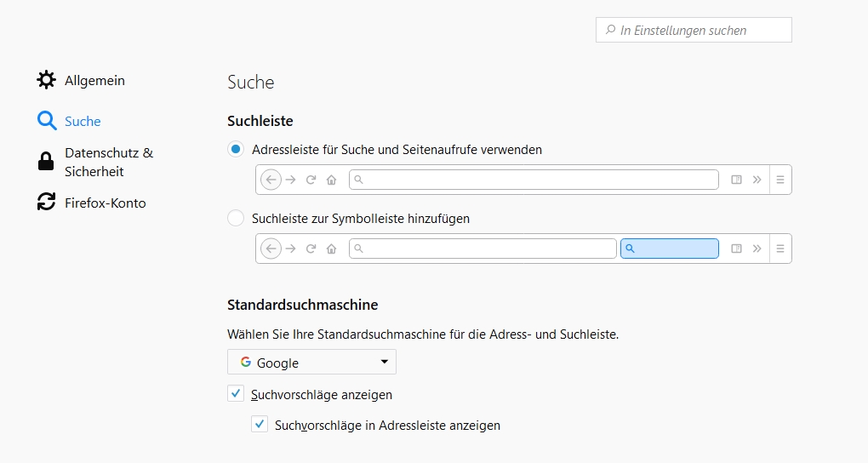Select "Suchleiste zur Symbolleiste hinzufügen" radio
The height and width of the screenshot is (463, 868).
click(x=236, y=218)
